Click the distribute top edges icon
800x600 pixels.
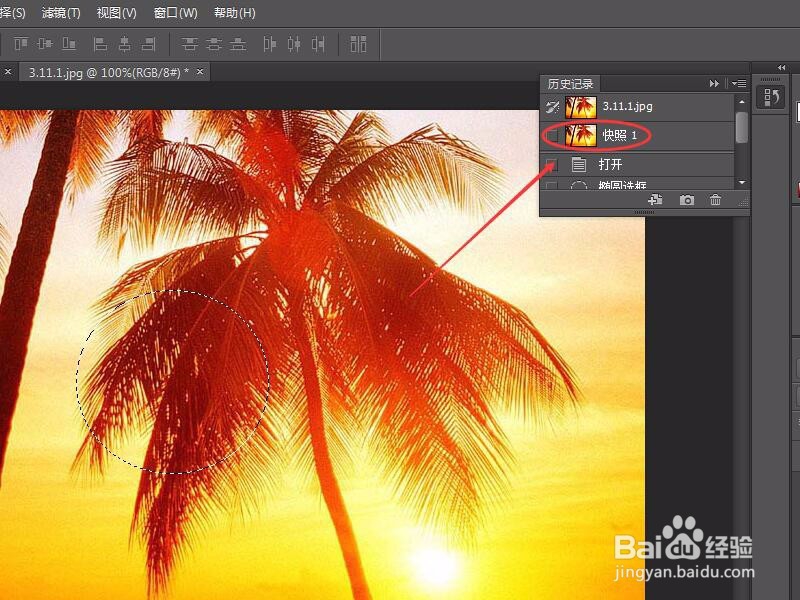[x=189, y=44]
